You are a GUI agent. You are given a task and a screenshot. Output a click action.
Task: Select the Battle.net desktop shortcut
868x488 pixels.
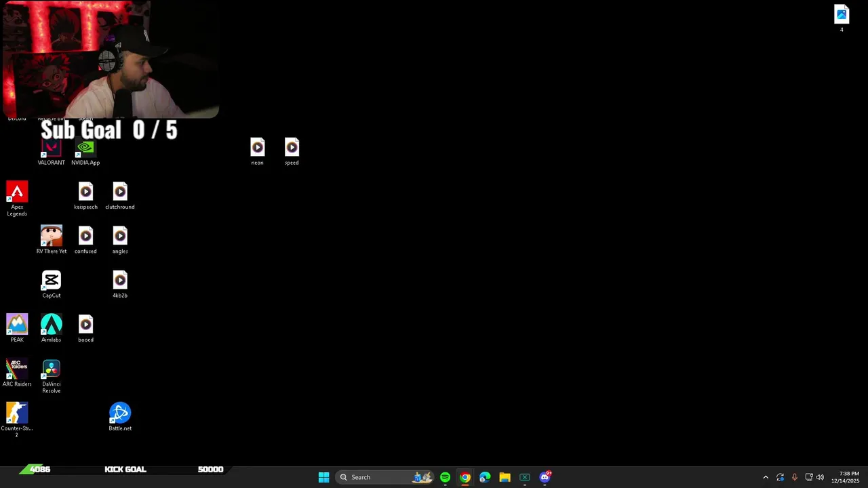tap(120, 418)
